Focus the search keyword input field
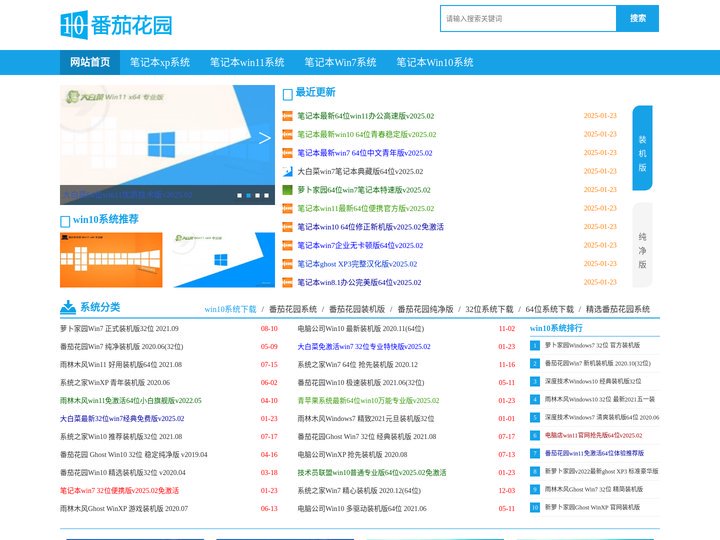 tap(528, 19)
